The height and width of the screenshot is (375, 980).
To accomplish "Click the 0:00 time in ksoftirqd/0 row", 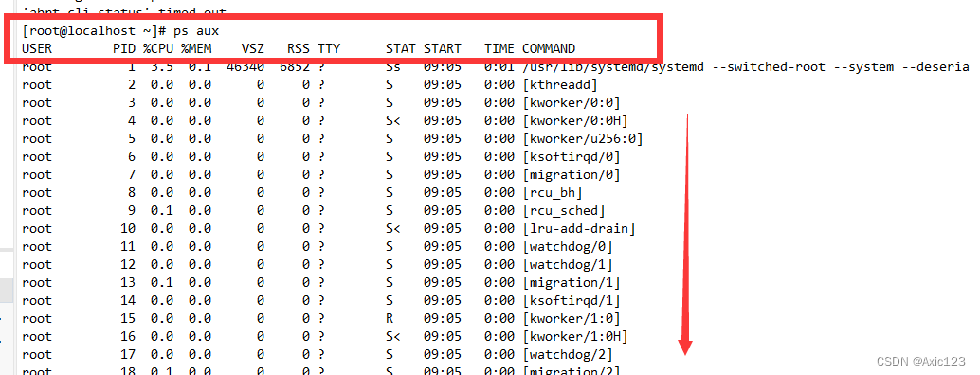I will 499,156.
